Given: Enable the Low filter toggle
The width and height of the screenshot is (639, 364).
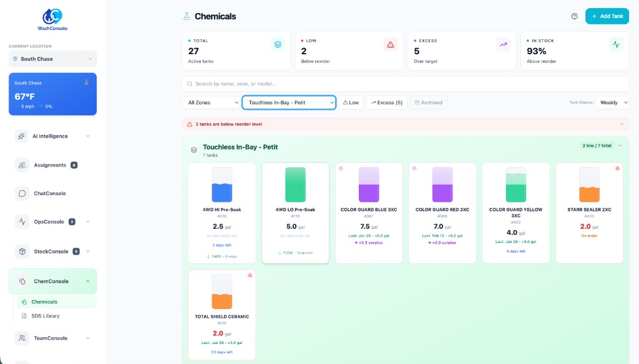Looking at the screenshot, I should pos(350,102).
